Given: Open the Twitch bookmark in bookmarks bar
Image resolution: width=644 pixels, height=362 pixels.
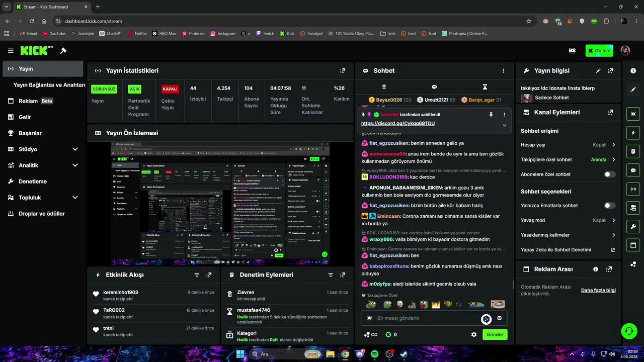Looking at the screenshot, I should [x=265, y=34].
